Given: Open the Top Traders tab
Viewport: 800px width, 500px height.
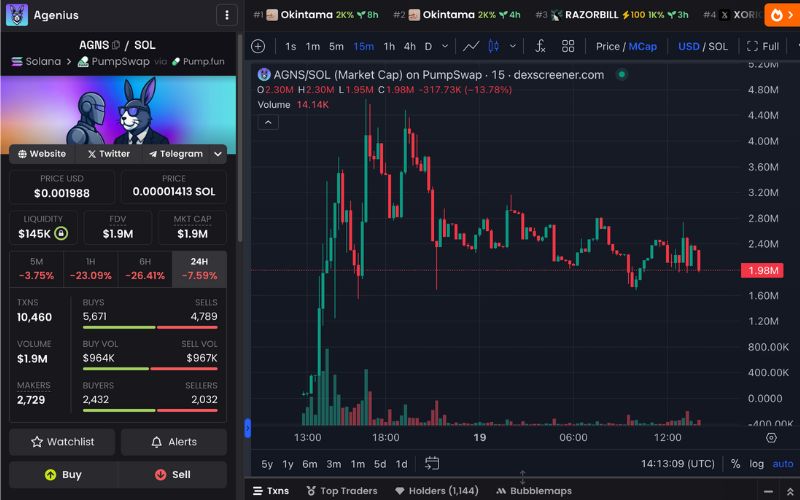Looking at the screenshot, I should [342, 491].
